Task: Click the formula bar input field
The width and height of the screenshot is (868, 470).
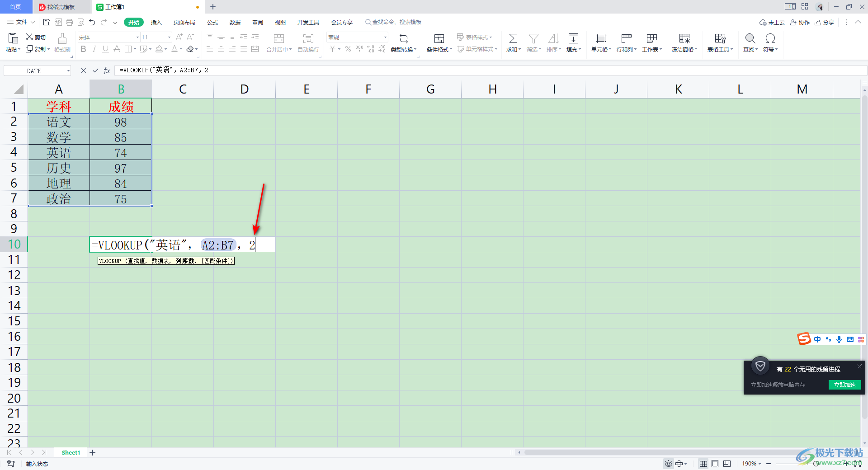Action: point(491,70)
